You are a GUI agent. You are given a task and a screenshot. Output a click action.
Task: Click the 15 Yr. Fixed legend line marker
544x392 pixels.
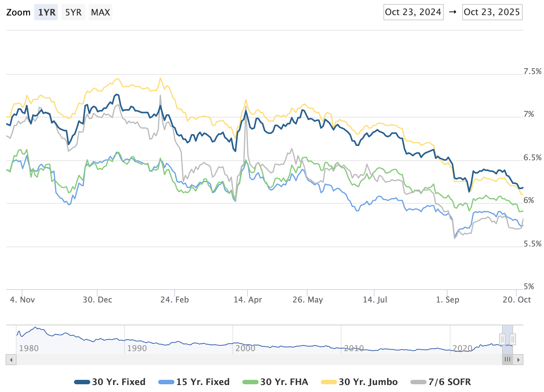(166, 382)
